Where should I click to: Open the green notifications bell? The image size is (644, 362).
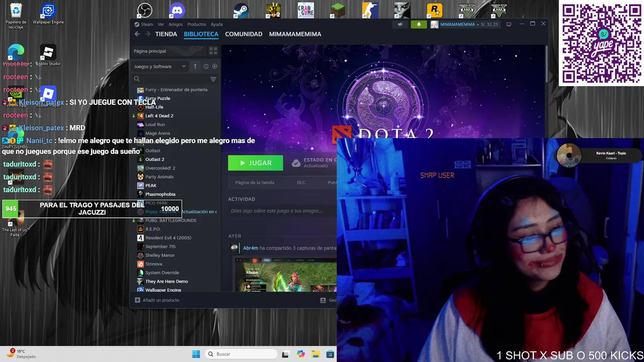coord(419,24)
